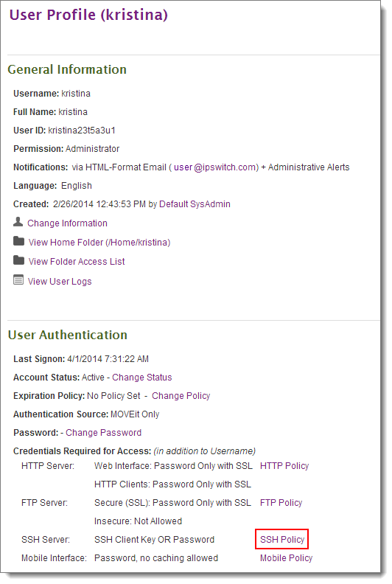Viewport: 392px width, 584px height.
Task: Click the 'No Policy Set' expiration text
Action: [x=114, y=395]
